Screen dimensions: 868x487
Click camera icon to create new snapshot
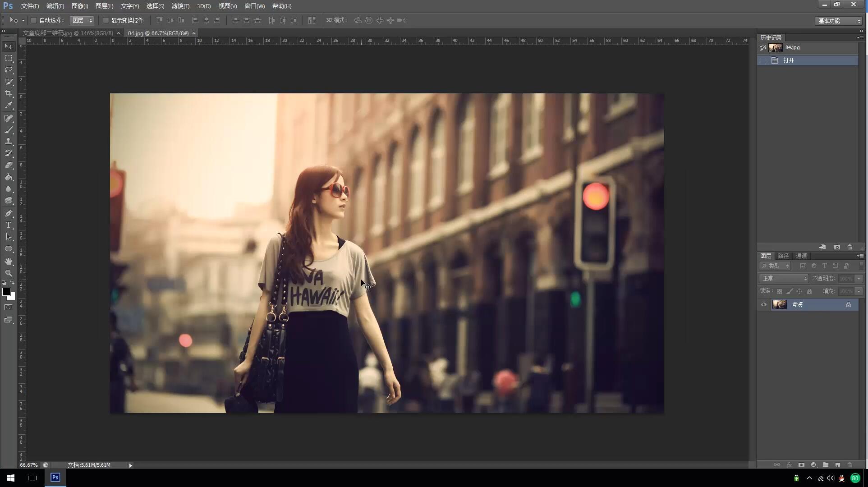point(837,247)
